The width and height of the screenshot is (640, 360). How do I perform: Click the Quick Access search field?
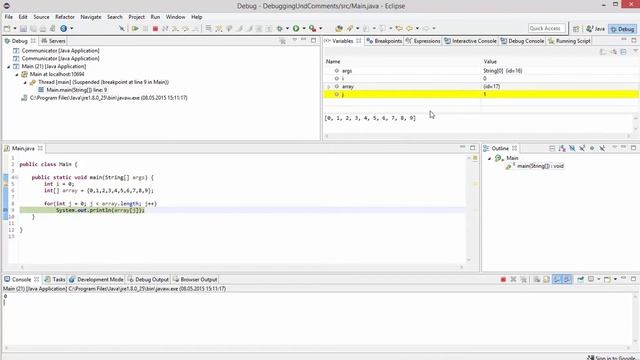pyautogui.click(x=547, y=28)
